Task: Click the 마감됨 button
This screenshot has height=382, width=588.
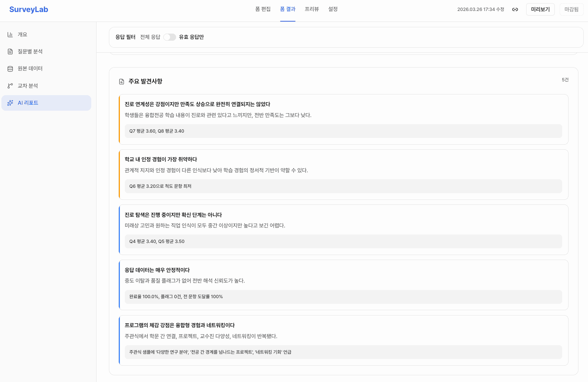Action: (571, 9)
